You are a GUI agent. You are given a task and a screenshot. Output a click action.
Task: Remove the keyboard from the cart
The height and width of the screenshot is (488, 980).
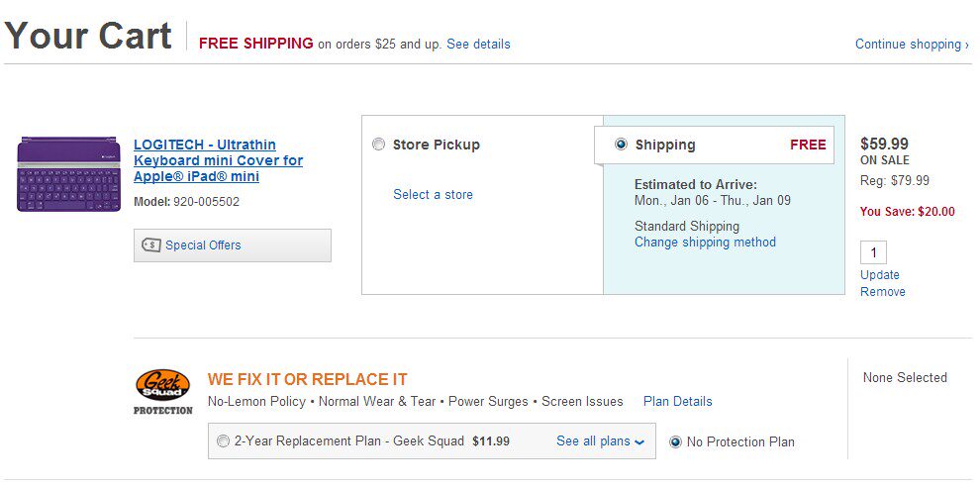click(883, 292)
